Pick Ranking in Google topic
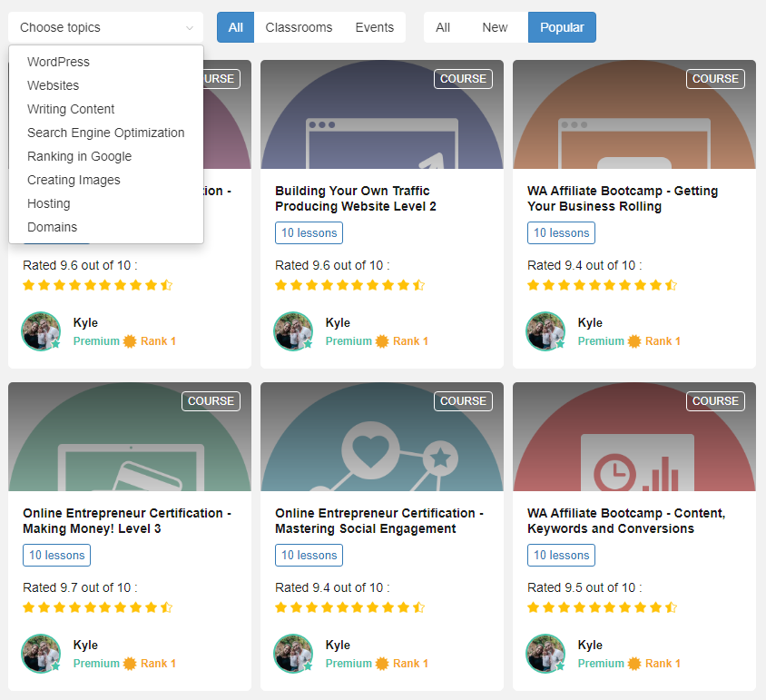This screenshot has width=766, height=700. click(79, 156)
